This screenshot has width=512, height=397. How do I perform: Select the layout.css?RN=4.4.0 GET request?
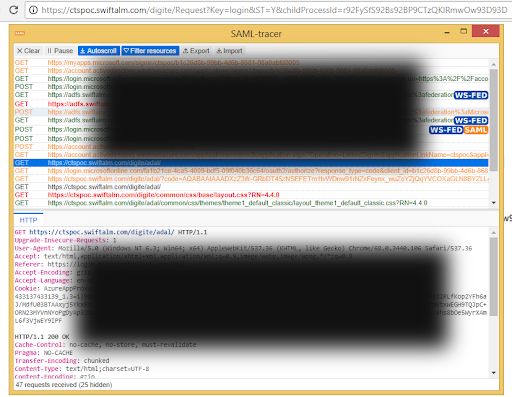coord(251,195)
